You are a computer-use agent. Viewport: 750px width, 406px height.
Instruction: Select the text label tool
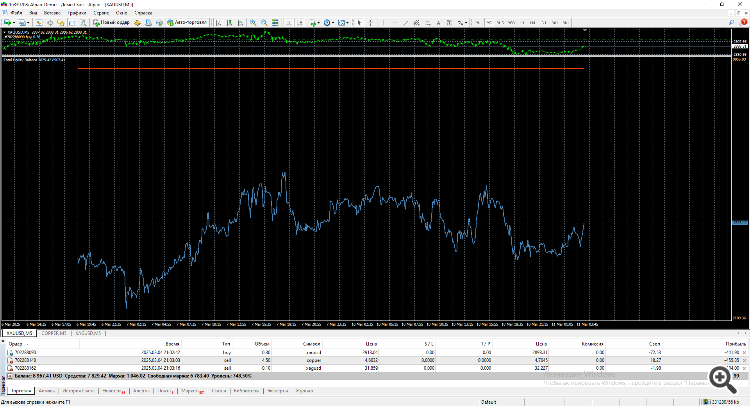point(449,22)
